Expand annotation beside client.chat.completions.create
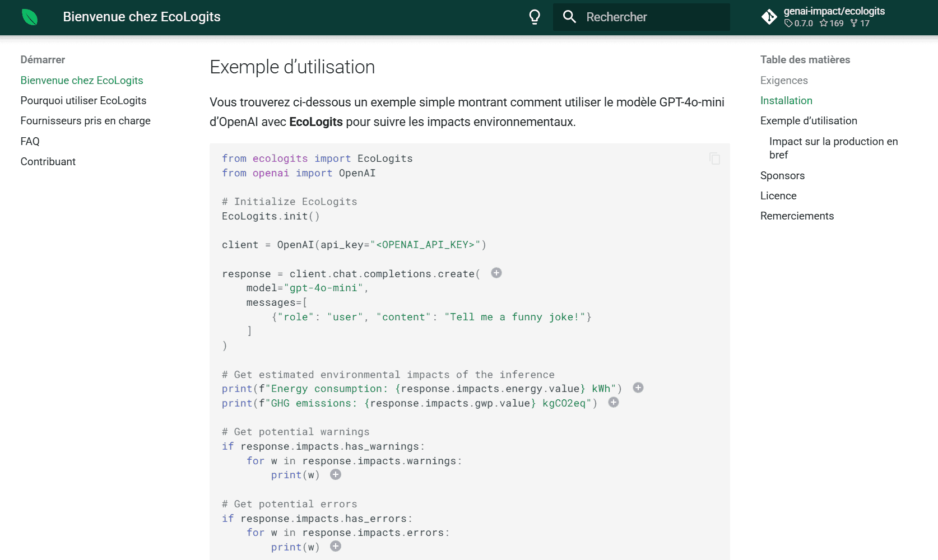 click(496, 273)
